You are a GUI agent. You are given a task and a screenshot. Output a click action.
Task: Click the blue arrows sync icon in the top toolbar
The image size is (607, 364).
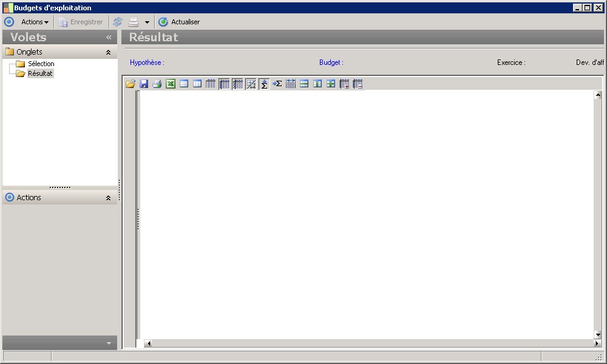click(x=118, y=22)
